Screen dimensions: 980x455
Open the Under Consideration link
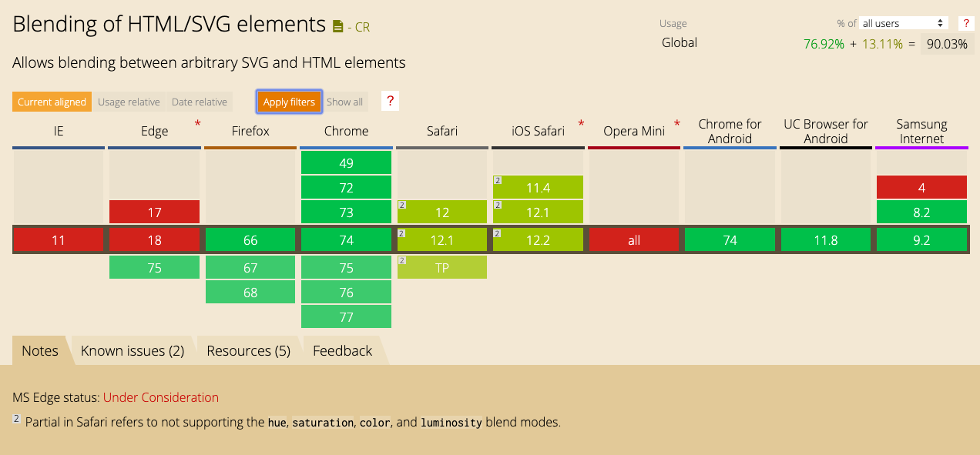click(x=160, y=397)
